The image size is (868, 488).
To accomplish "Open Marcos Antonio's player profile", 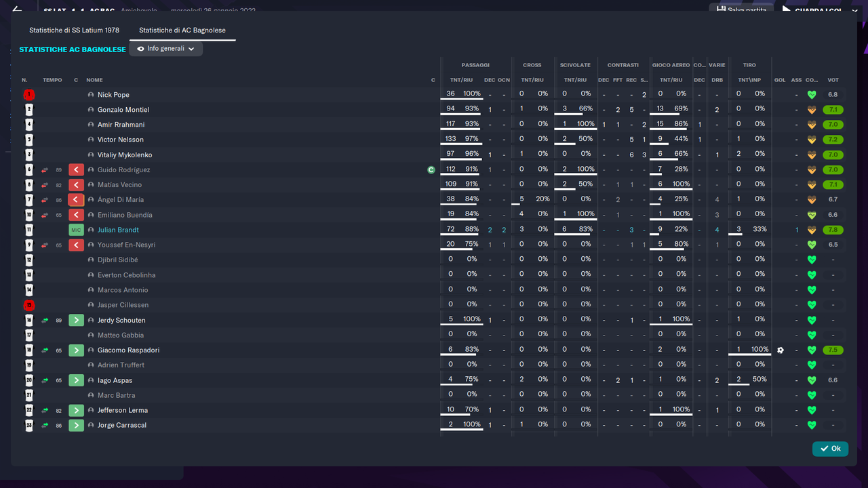I will point(123,289).
